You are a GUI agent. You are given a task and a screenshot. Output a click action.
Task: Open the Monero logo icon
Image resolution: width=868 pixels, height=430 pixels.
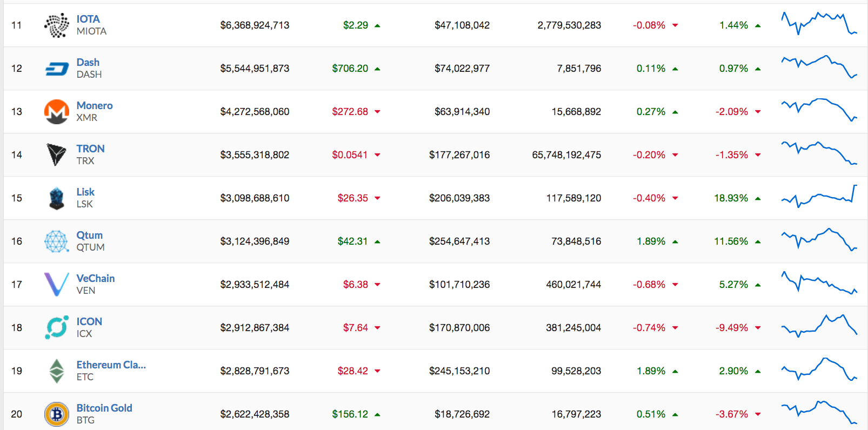click(57, 112)
